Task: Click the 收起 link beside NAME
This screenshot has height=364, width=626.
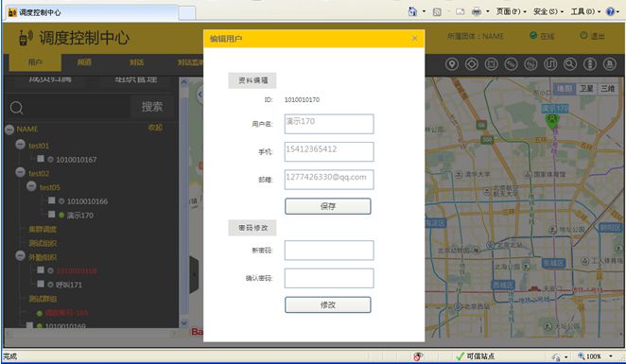Action: click(x=155, y=128)
